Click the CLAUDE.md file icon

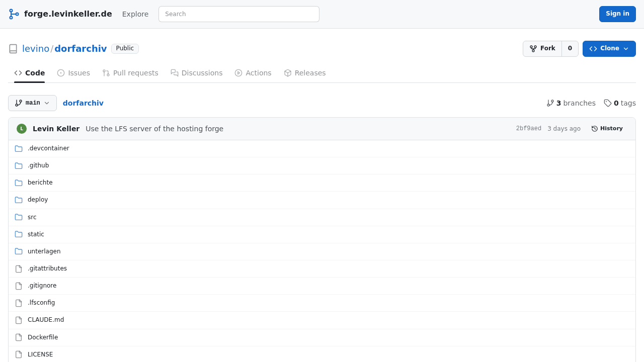pyautogui.click(x=19, y=320)
